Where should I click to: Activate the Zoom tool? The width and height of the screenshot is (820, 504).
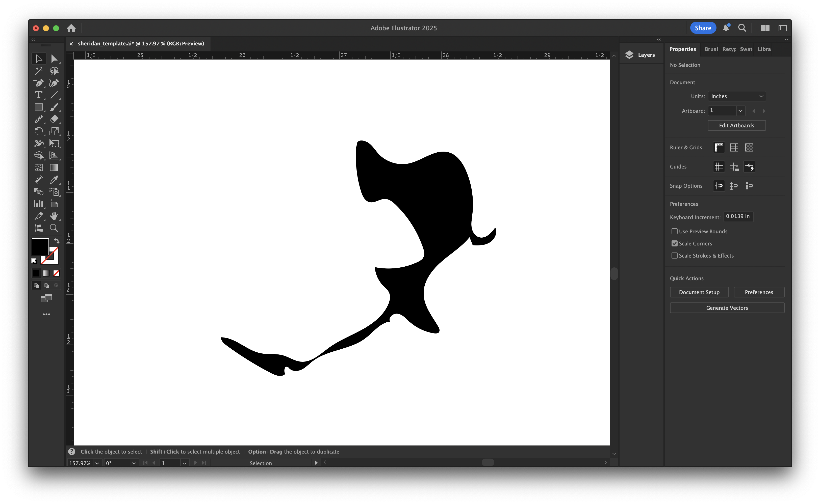54,228
